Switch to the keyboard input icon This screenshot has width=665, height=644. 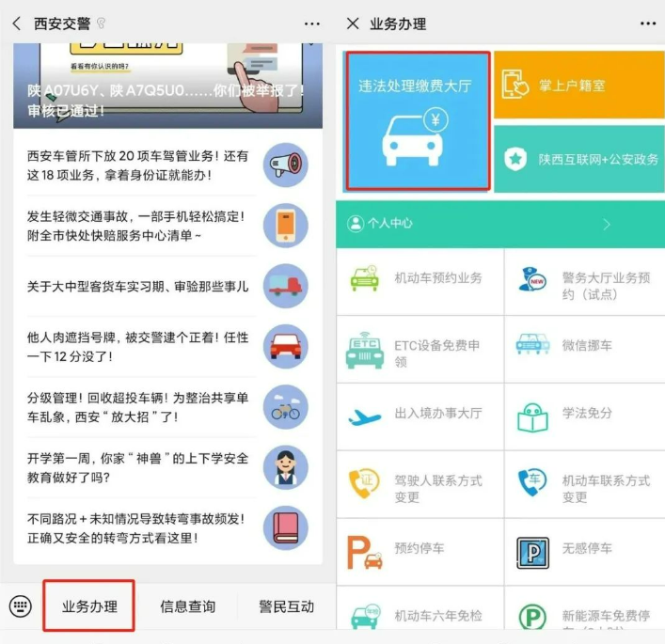point(21,606)
